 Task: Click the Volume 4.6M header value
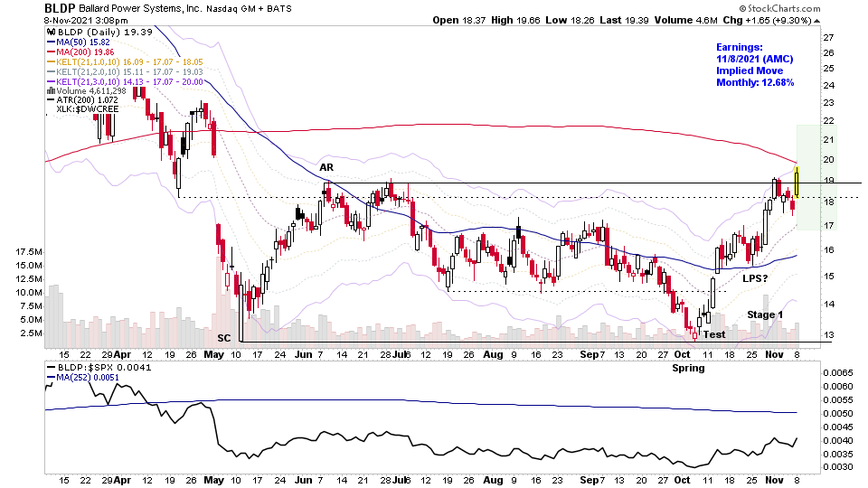[685, 21]
